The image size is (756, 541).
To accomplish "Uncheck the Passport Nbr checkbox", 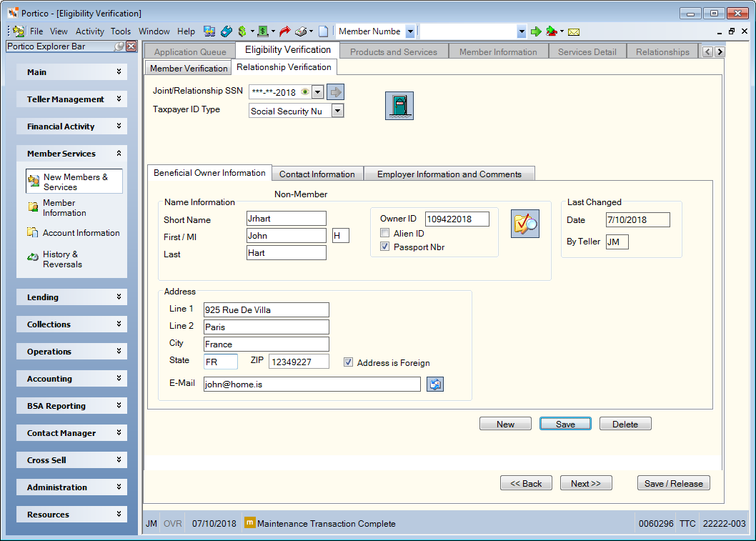I will [x=384, y=247].
